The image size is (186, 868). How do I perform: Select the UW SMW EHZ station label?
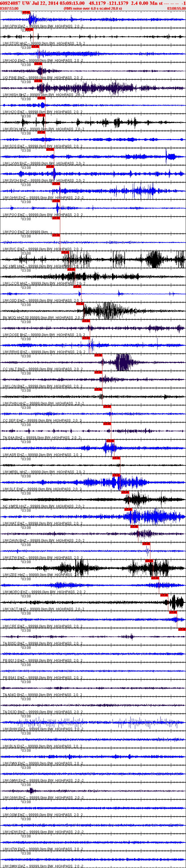click(x=43, y=866)
